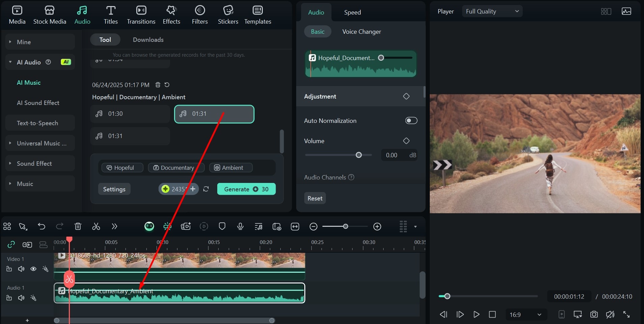Click Generate to create AI music
The image size is (644, 324).
pos(246,189)
